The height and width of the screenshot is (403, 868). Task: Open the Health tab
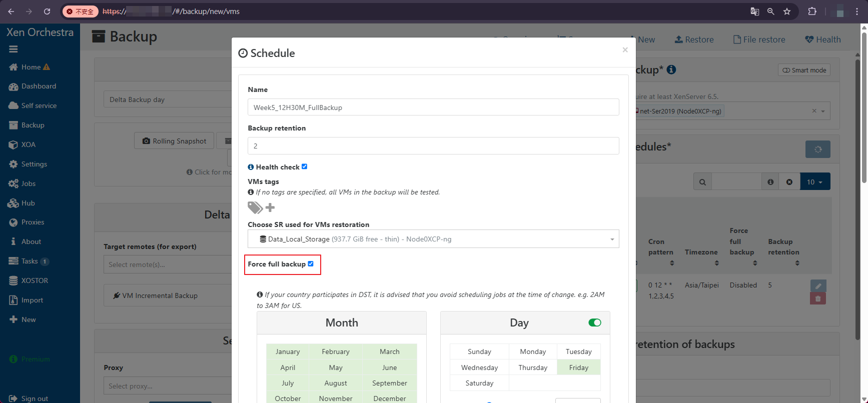pyautogui.click(x=822, y=39)
